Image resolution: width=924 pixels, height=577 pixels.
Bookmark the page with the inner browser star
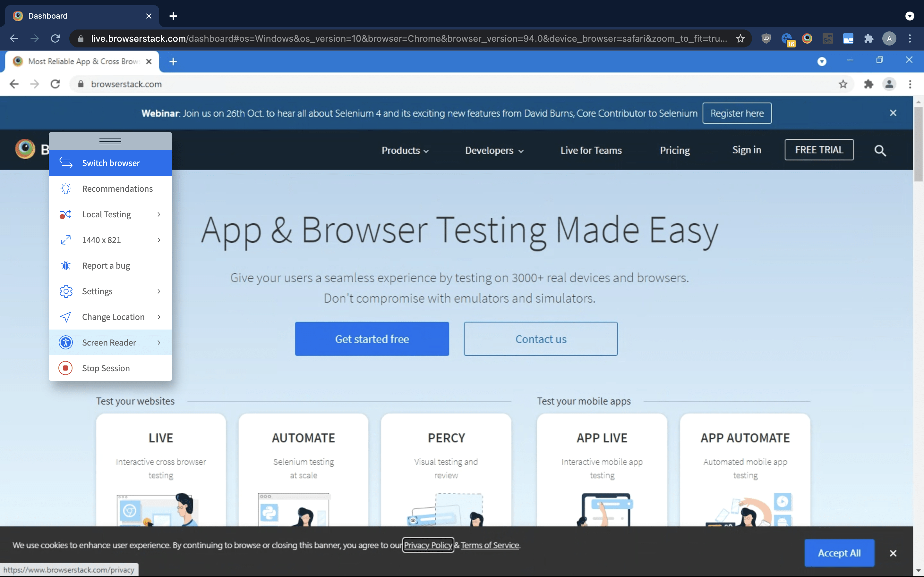pos(843,84)
